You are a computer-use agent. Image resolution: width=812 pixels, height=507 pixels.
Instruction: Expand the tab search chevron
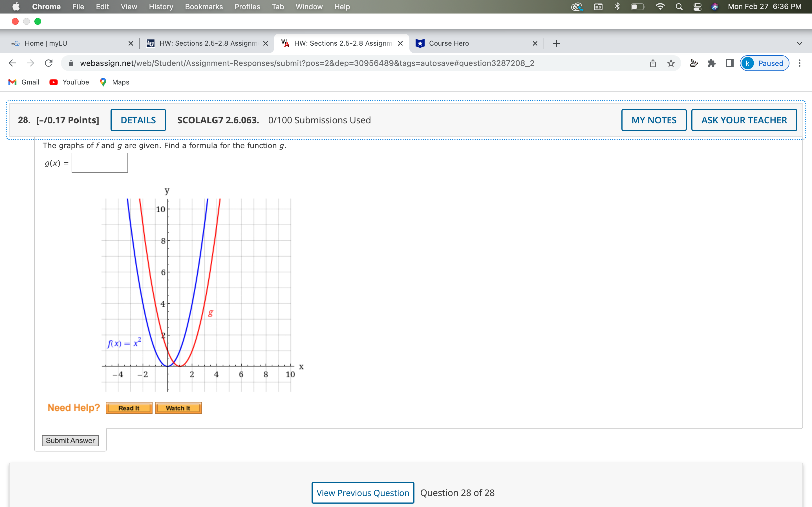pyautogui.click(x=800, y=43)
